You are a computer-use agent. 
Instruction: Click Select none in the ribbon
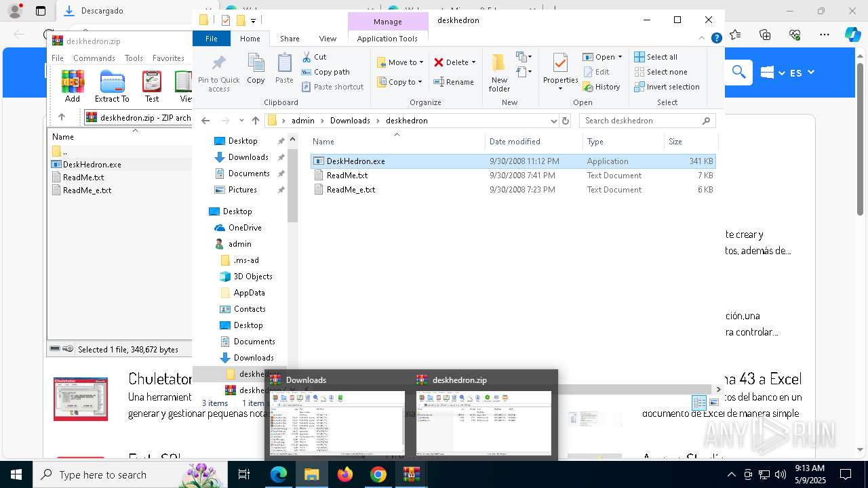coord(660,72)
